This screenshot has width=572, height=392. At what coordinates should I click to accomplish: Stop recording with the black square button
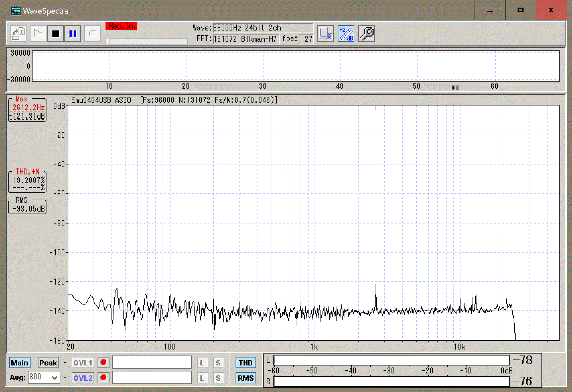(x=55, y=33)
